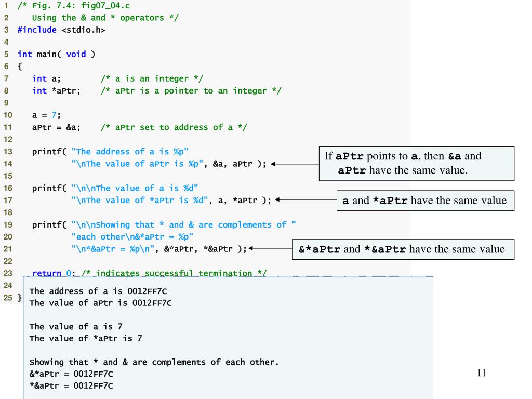This screenshot has width=532, height=399.
Task: Click output 'Showing that * and & are complements'
Action: (x=154, y=362)
